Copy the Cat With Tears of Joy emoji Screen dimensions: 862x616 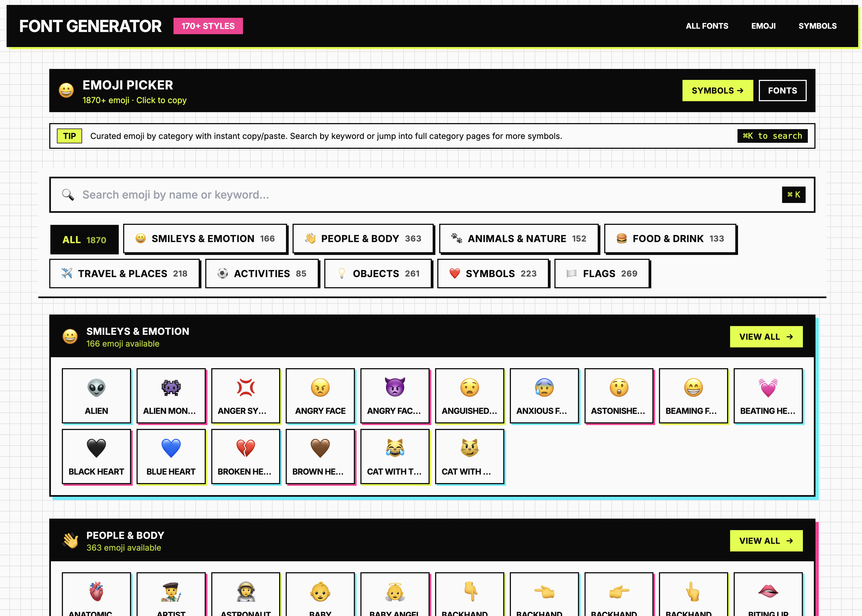(395, 456)
